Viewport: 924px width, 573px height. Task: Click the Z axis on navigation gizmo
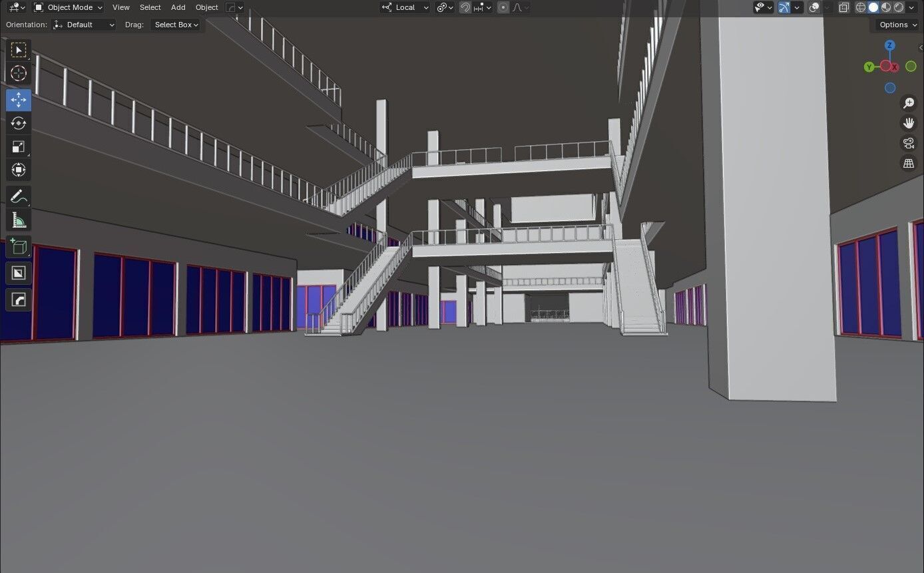coord(890,45)
